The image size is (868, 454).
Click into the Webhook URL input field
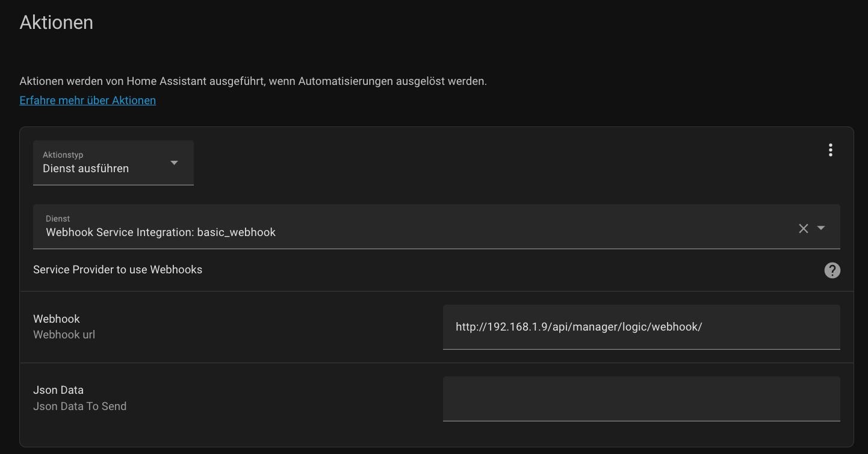point(641,327)
